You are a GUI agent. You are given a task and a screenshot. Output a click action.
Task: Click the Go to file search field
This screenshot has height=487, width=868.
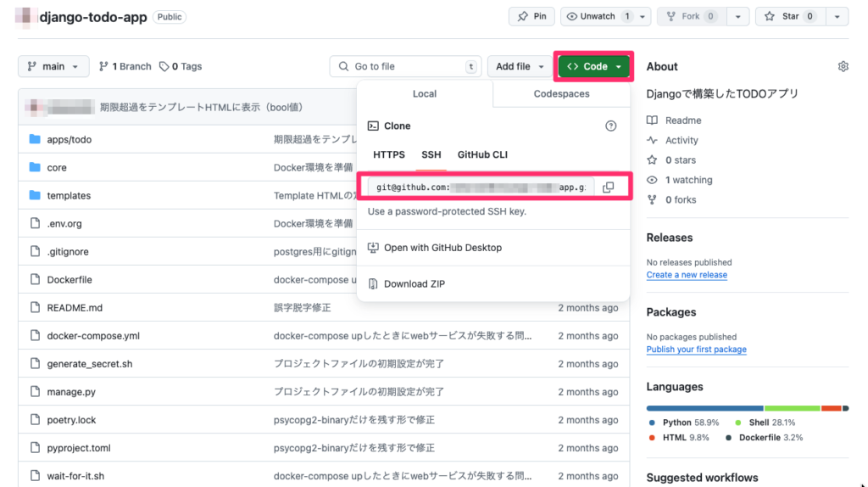[405, 66]
